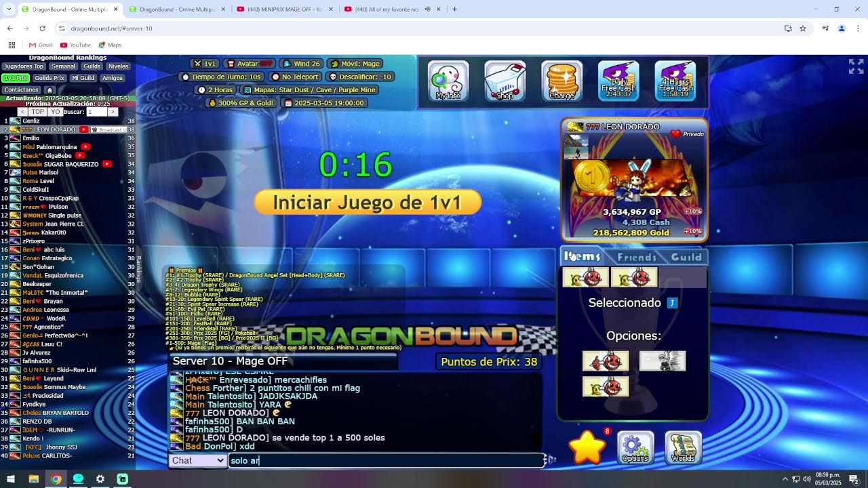Toggle fullscreen with the expand arrows icon
Viewport: 868px width, 488px height.
coord(856,66)
